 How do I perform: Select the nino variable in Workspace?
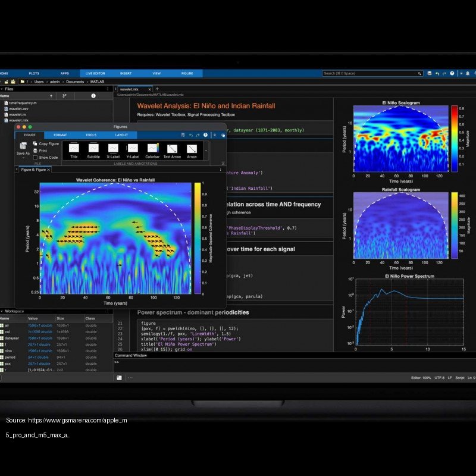tap(9, 350)
